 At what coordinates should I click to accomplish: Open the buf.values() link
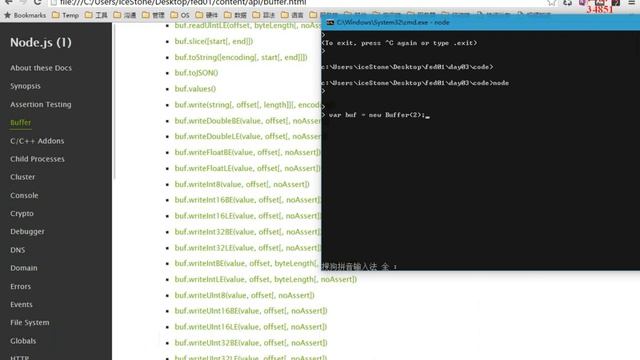195,89
